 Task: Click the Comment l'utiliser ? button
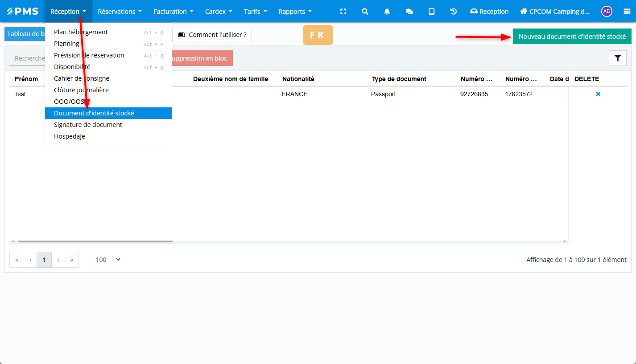(x=212, y=35)
